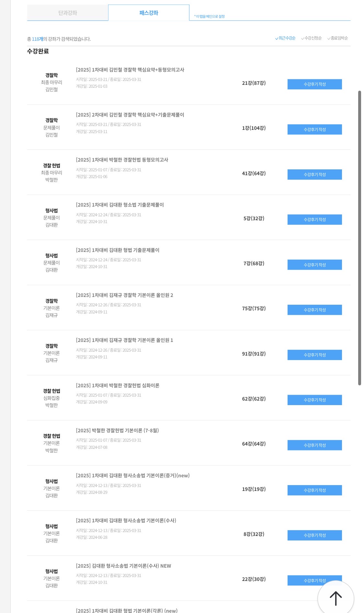Click the vertical page scrollbar thumb
Screen dimensions: 364x613
click(359, 238)
